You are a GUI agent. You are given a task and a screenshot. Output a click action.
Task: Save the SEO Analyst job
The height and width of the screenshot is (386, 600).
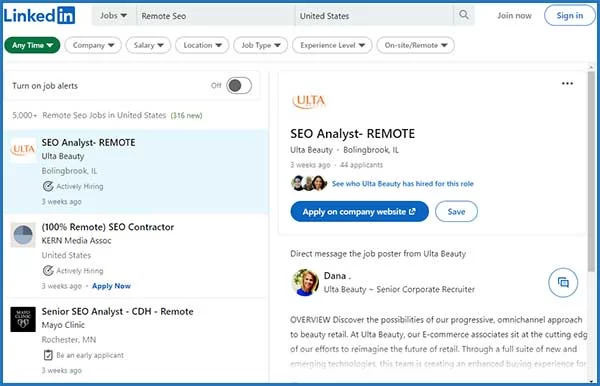tap(456, 212)
